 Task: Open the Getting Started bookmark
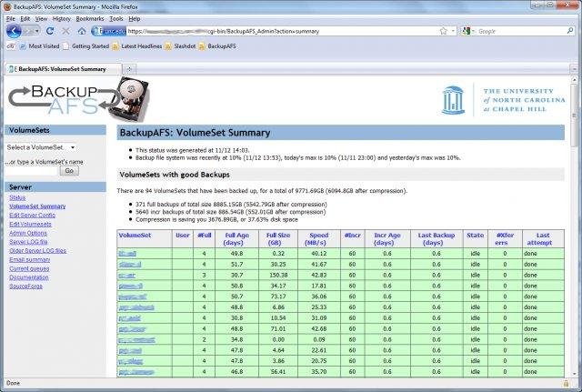(x=85, y=46)
